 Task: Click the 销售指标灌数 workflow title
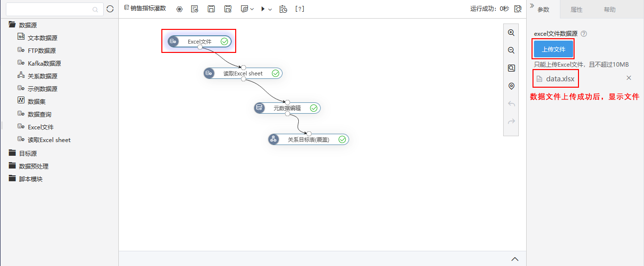pos(148,8)
